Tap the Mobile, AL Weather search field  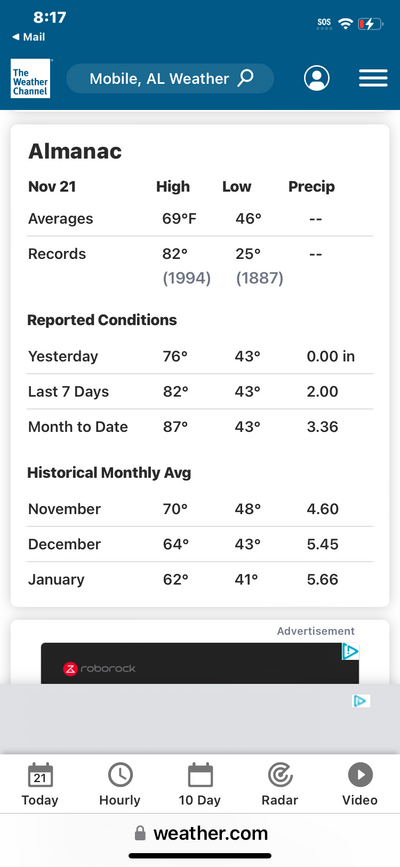point(170,78)
